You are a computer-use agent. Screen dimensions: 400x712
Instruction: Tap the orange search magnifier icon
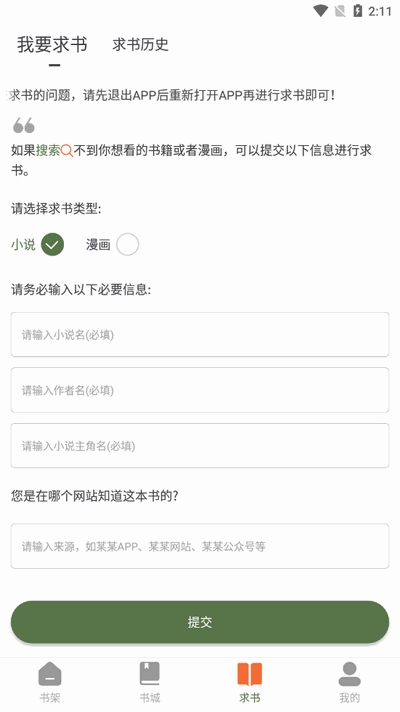[67, 151]
